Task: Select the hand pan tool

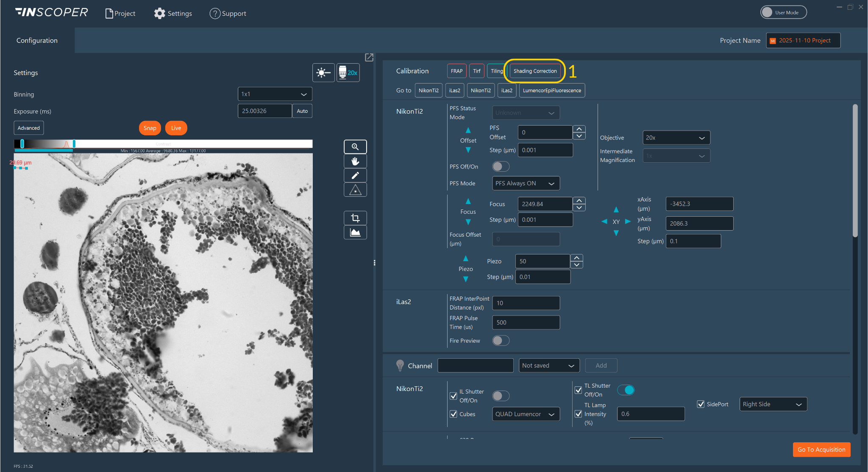Action: (x=355, y=161)
